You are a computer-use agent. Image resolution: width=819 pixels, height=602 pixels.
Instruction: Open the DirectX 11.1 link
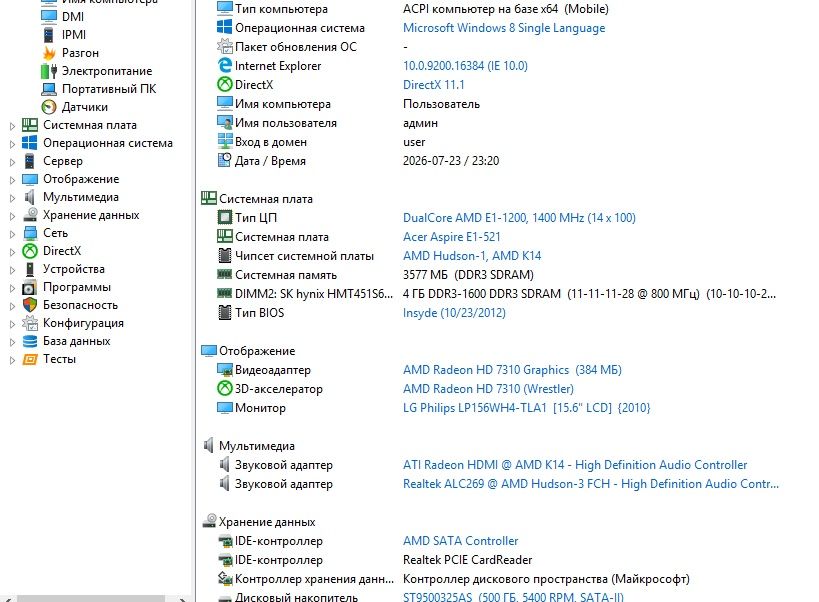pos(434,85)
